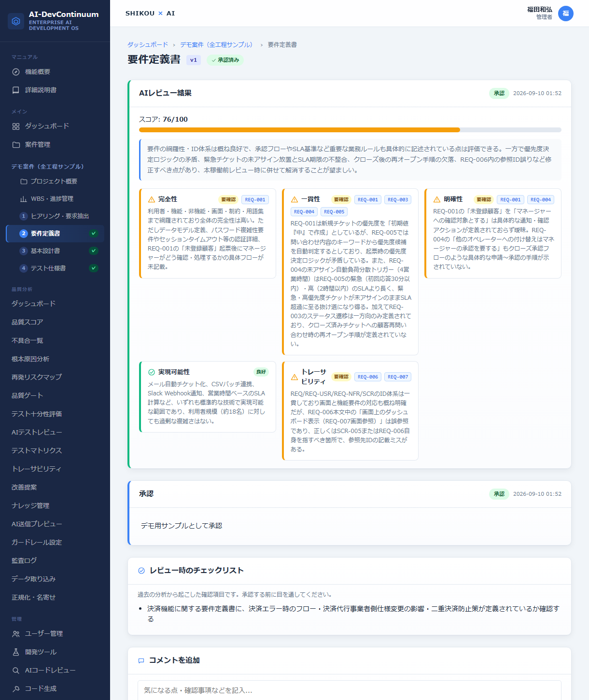Click REQ-004 tag on 明確性 card
The image size is (589, 700).
tap(540, 200)
